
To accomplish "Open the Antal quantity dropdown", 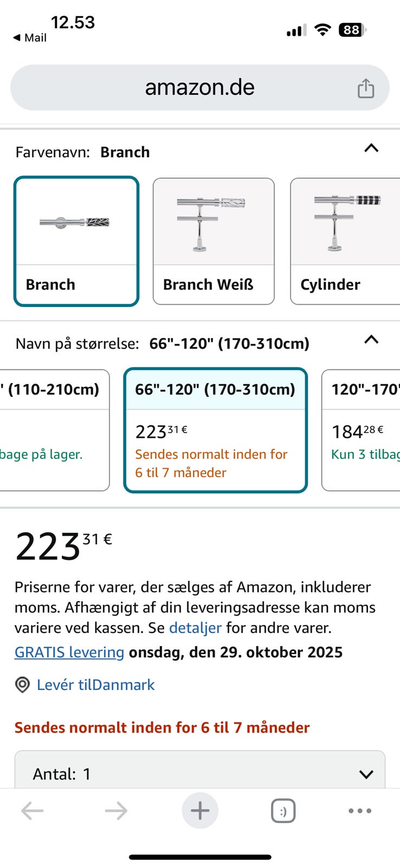I will [200, 773].
